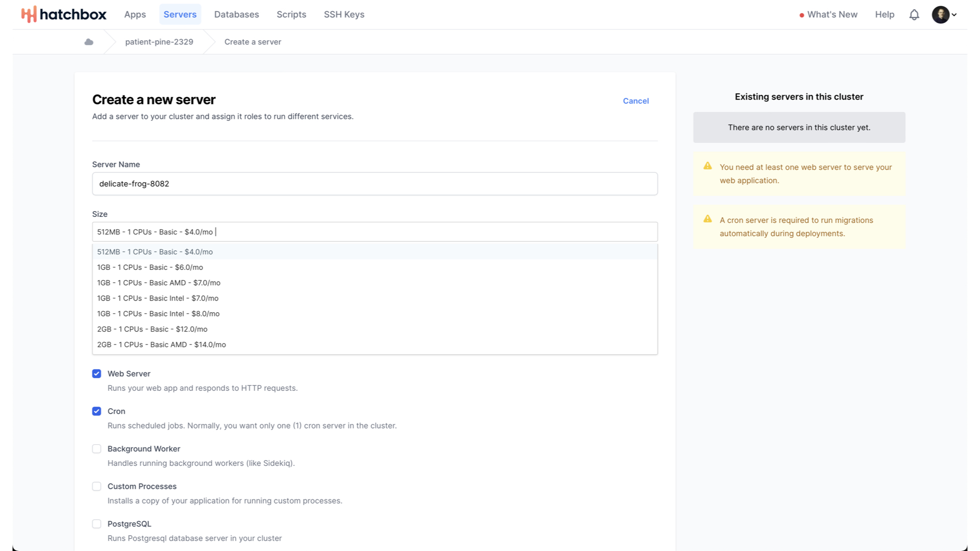Uncheck the Web Server checkbox

pyautogui.click(x=96, y=373)
